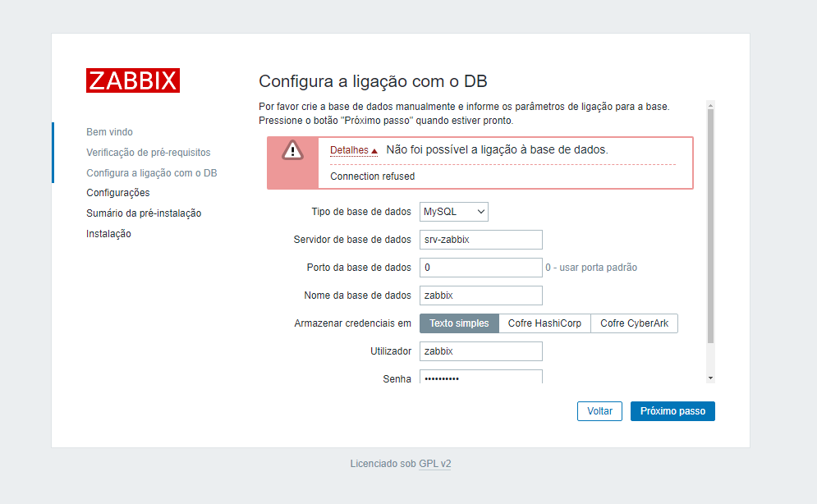Open the GPL v2 license link
Screen dimensions: 817x504
coord(435,464)
